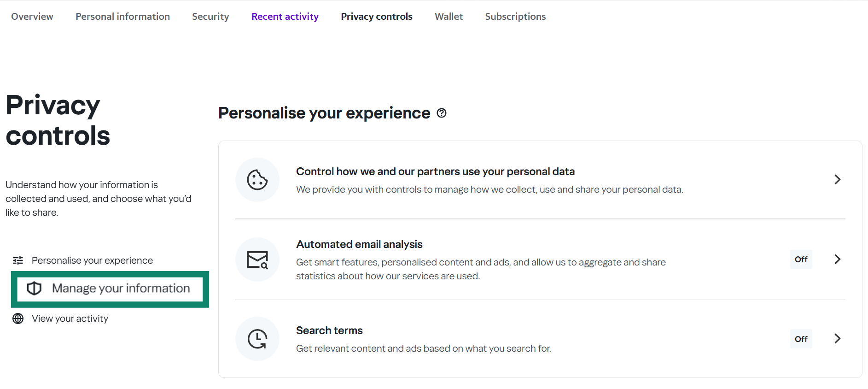Image resolution: width=868 pixels, height=389 pixels.
Task: Select Manage your information in the sidebar
Action: click(121, 289)
